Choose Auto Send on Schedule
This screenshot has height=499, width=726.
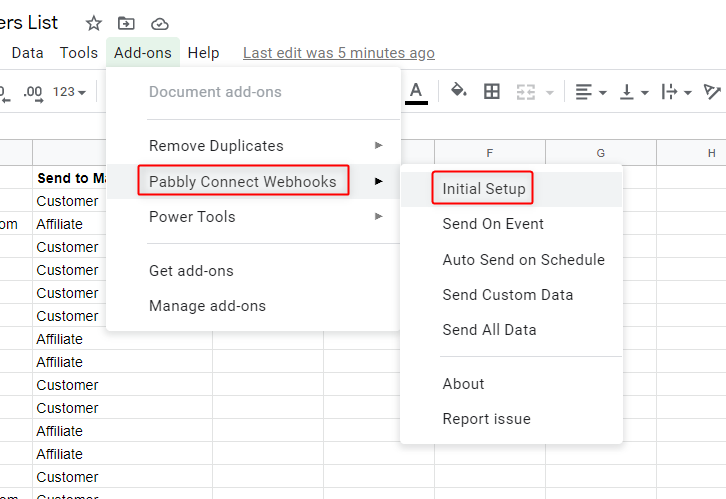[511, 260]
